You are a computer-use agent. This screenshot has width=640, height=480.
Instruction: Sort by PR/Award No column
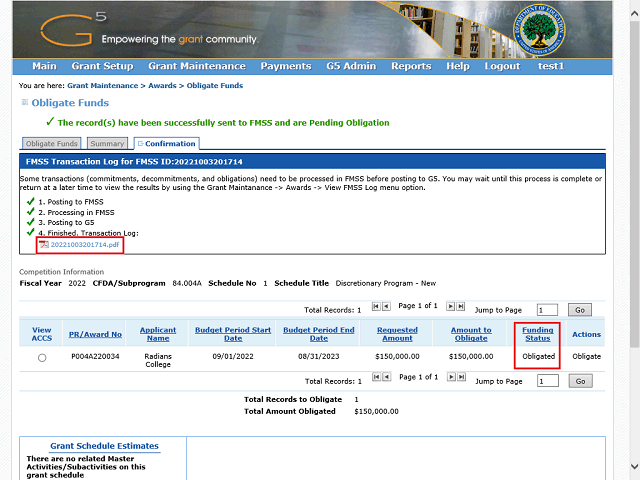coord(95,334)
